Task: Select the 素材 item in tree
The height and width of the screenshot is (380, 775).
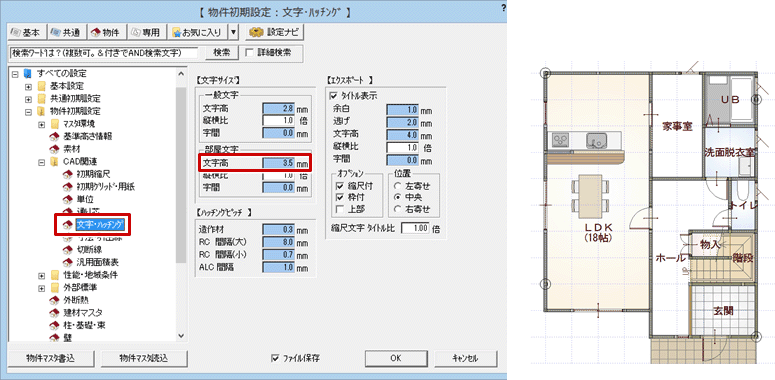Action: coord(72,148)
